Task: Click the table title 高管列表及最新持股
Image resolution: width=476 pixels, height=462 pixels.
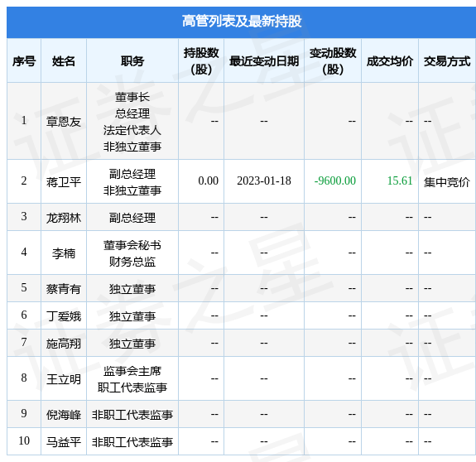Action: click(x=242, y=22)
